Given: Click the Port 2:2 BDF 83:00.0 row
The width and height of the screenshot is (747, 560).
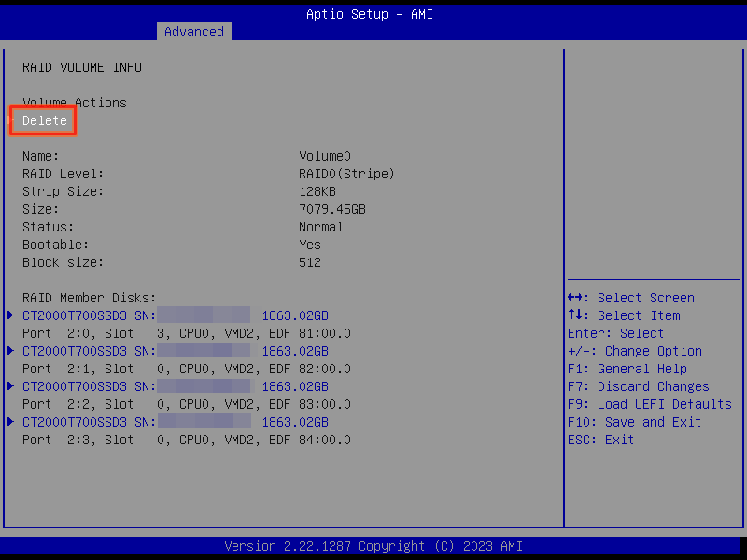Looking at the screenshot, I should click(187, 404).
